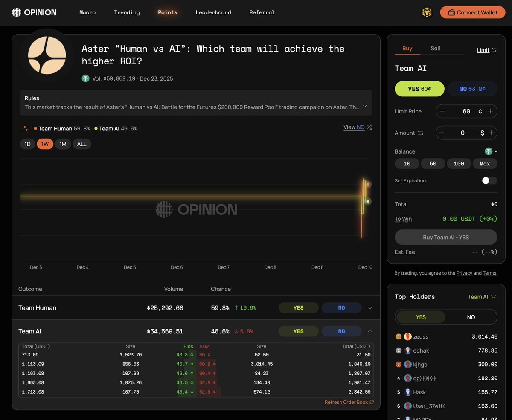Open the Privacy link
Screen dimensions: 512x420
click(x=464, y=273)
